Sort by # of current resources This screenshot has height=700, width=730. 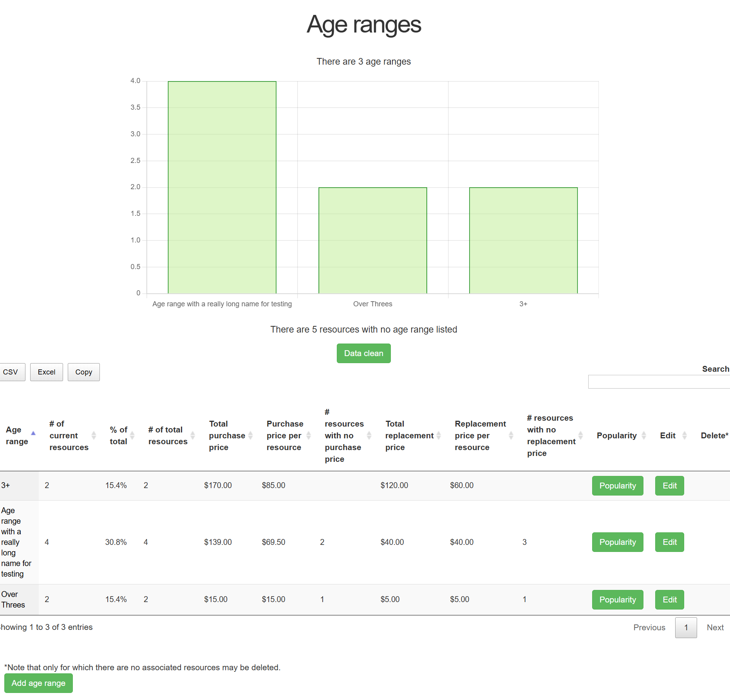pyautogui.click(x=69, y=436)
